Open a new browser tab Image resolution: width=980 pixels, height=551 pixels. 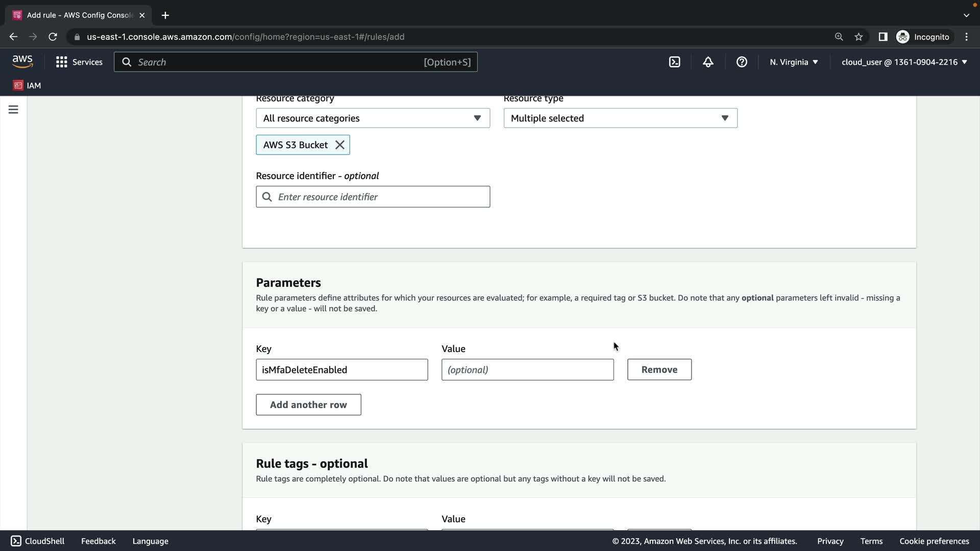coord(165,15)
